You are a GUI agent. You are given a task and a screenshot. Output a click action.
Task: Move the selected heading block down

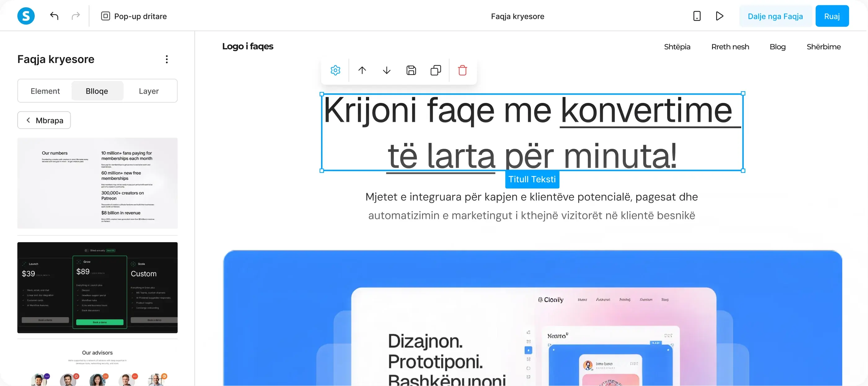386,70
